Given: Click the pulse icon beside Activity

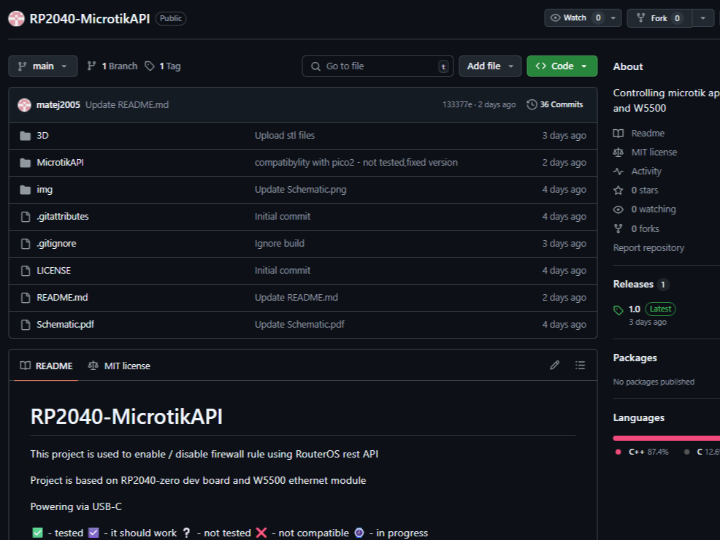Looking at the screenshot, I should tap(619, 171).
